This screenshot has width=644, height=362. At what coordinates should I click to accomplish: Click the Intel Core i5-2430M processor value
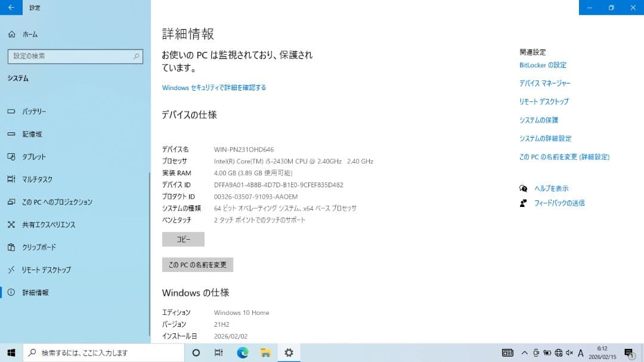click(x=293, y=162)
